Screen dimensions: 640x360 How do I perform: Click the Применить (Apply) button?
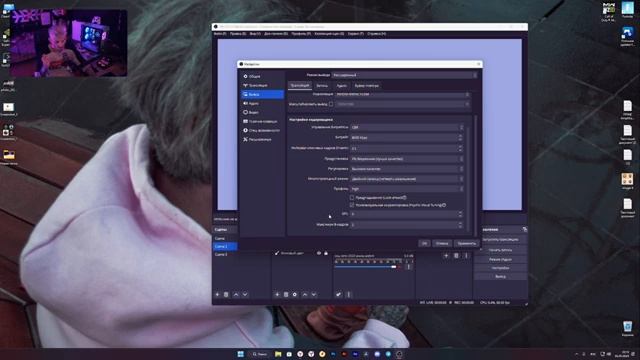pos(467,243)
